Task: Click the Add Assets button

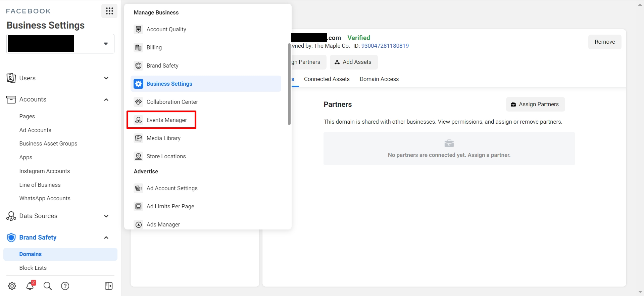Action: pos(354,62)
